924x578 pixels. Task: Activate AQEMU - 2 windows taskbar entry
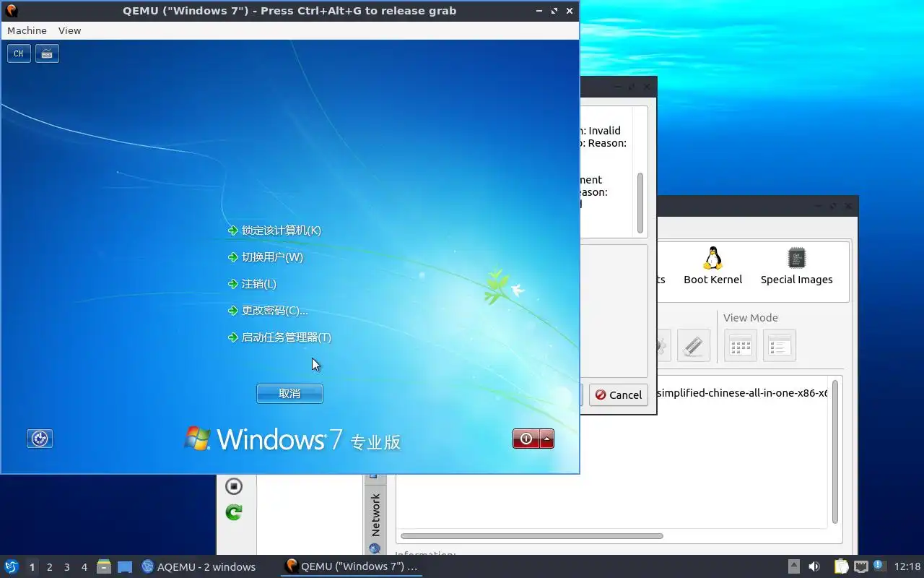tap(199, 566)
